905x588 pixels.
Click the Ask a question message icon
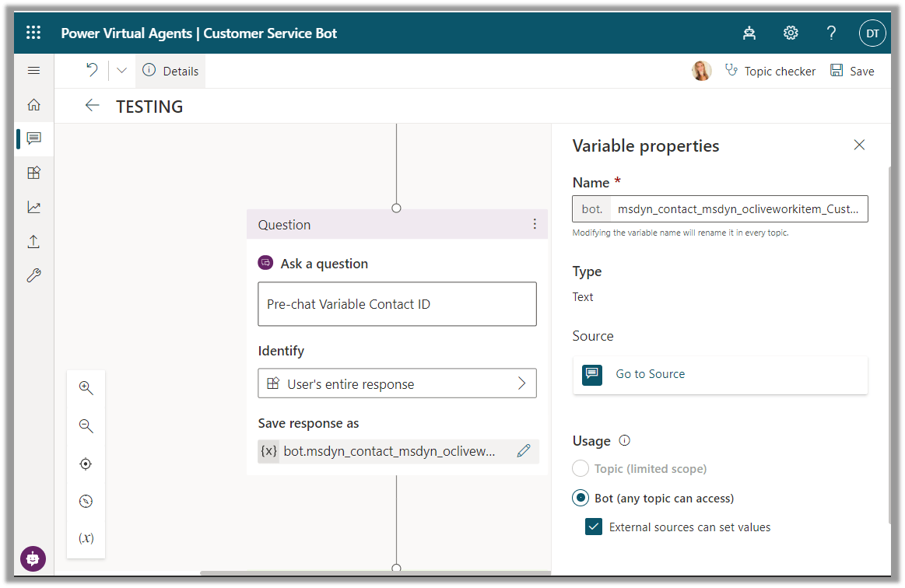coord(265,263)
